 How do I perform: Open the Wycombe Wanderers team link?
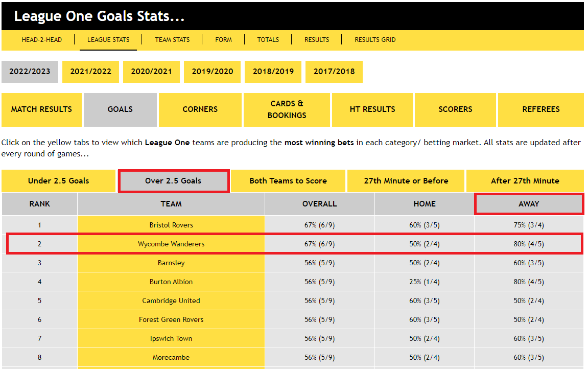171,244
